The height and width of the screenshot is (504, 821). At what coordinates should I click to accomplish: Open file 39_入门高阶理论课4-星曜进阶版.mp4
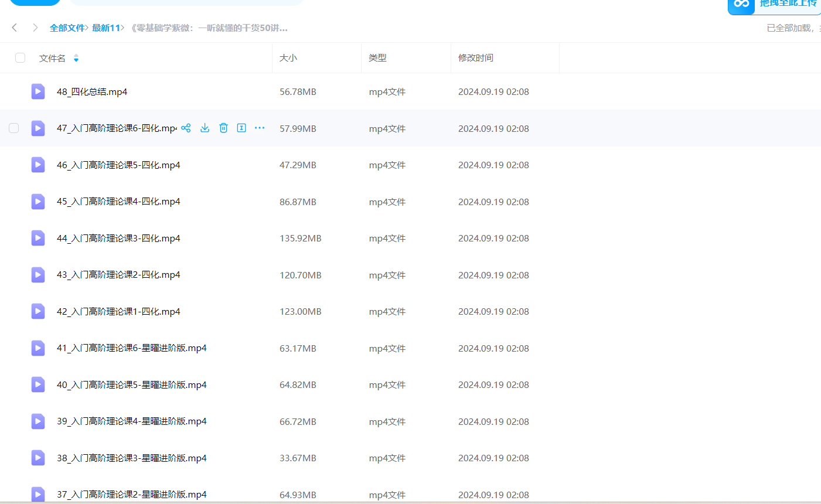[x=132, y=421]
